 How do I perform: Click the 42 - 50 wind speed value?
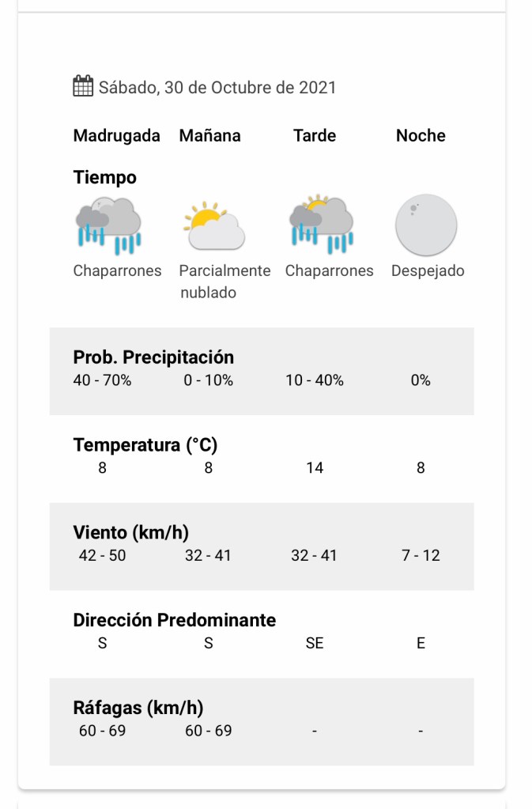coord(102,556)
